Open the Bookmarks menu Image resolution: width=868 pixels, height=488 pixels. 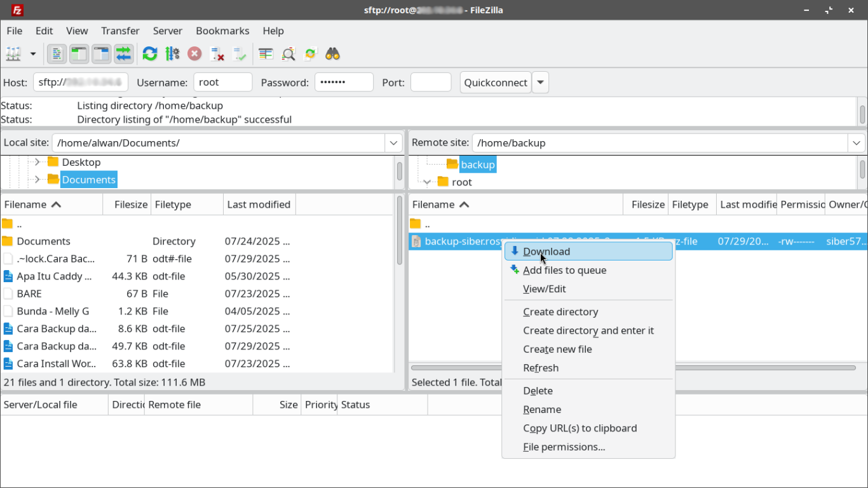pos(222,30)
